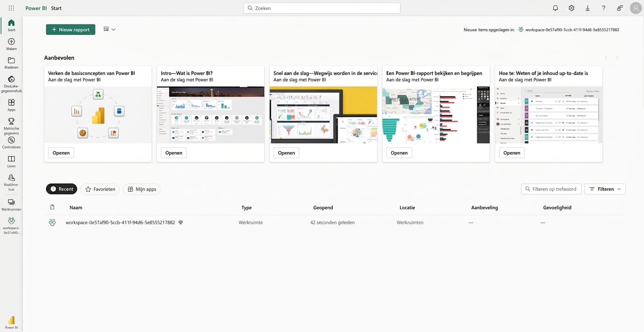Click the file type column header icon
This screenshot has height=332, width=644.
pos(52,207)
